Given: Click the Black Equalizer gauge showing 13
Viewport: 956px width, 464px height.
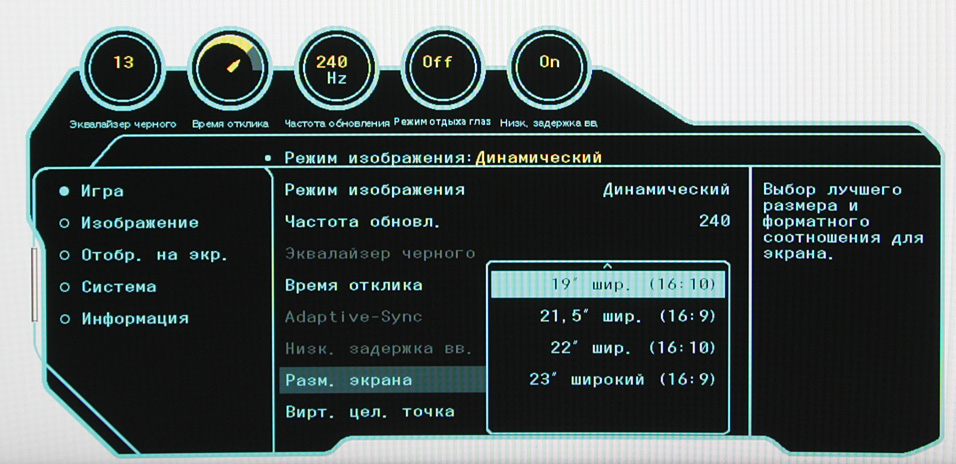Looking at the screenshot, I should click(123, 68).
